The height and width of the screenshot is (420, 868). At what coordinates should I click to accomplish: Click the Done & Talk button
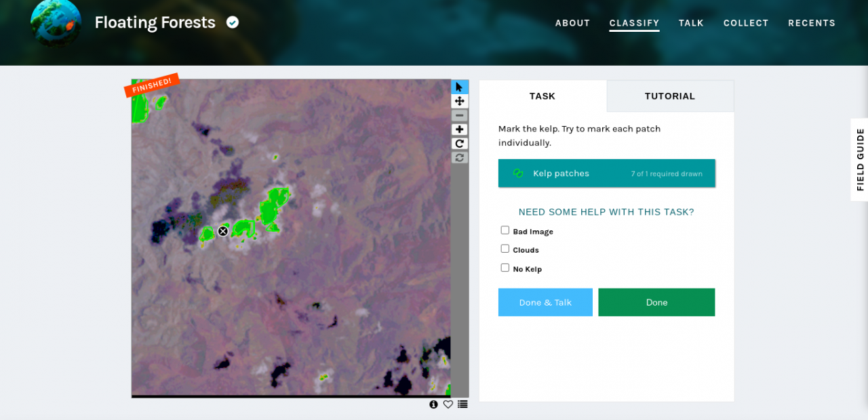pyautogui.click(x=545, y=302)
